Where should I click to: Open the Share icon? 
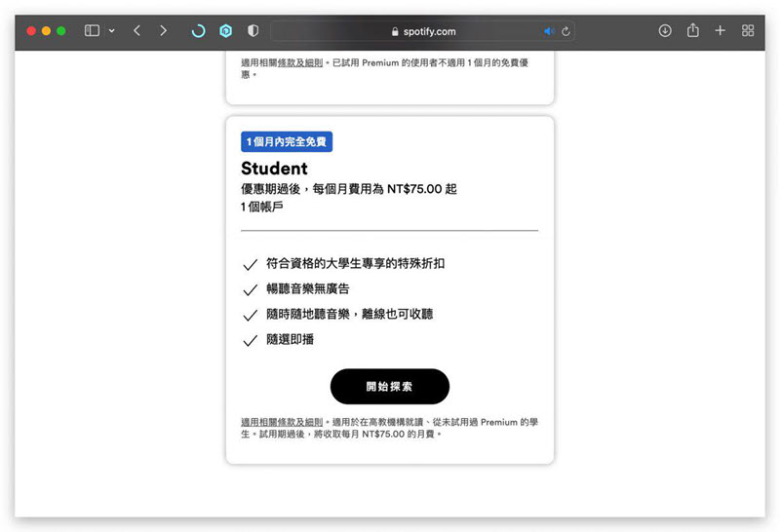tap(693, 30)
